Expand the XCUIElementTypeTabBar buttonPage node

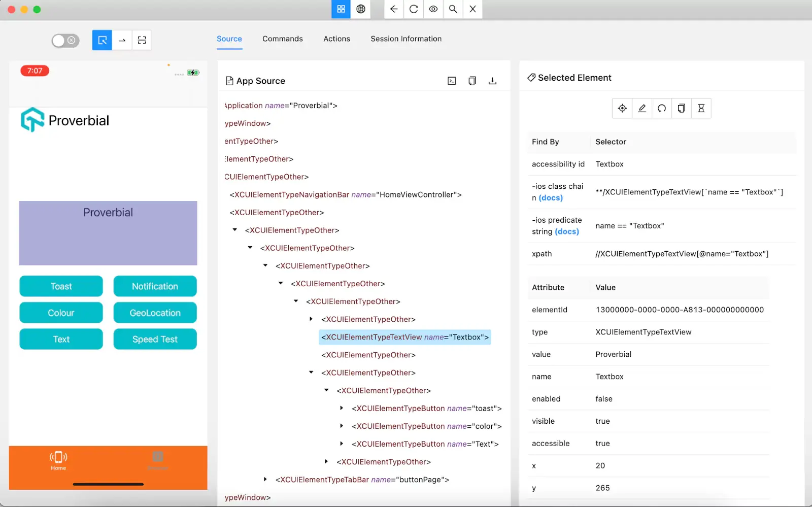pyautogui.click(x=265, y=479)
